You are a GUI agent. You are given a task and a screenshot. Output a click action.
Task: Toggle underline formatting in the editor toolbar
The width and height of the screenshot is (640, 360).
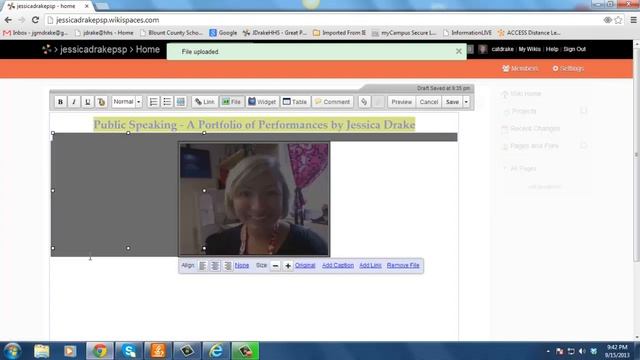[87, 102]
